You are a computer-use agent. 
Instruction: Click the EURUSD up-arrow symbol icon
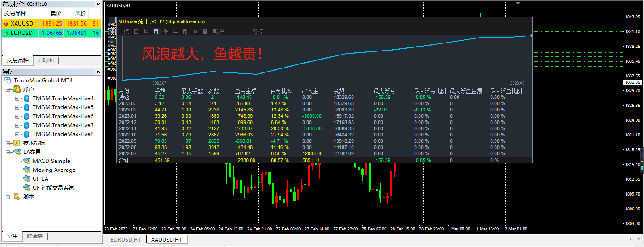tap(6, 33)
